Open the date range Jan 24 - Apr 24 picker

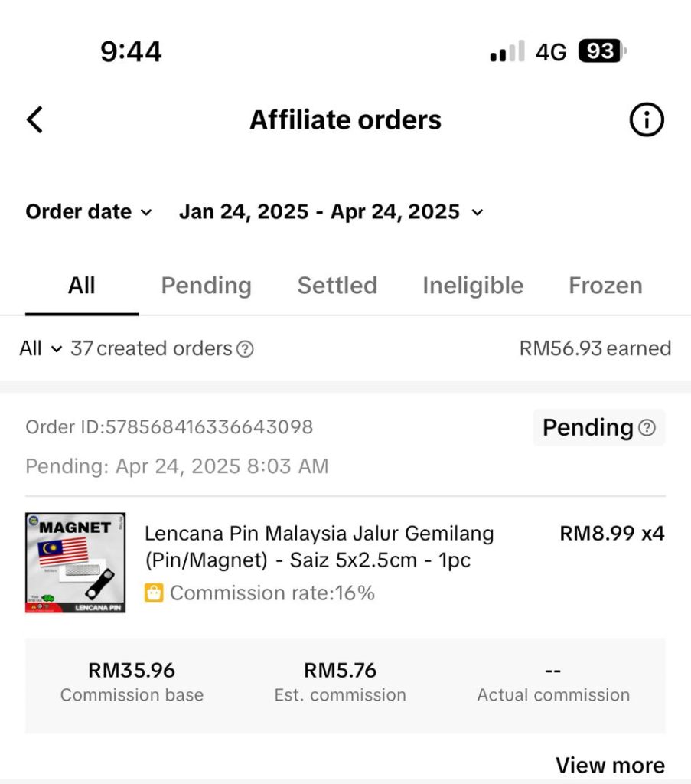(x=331, y=212)
